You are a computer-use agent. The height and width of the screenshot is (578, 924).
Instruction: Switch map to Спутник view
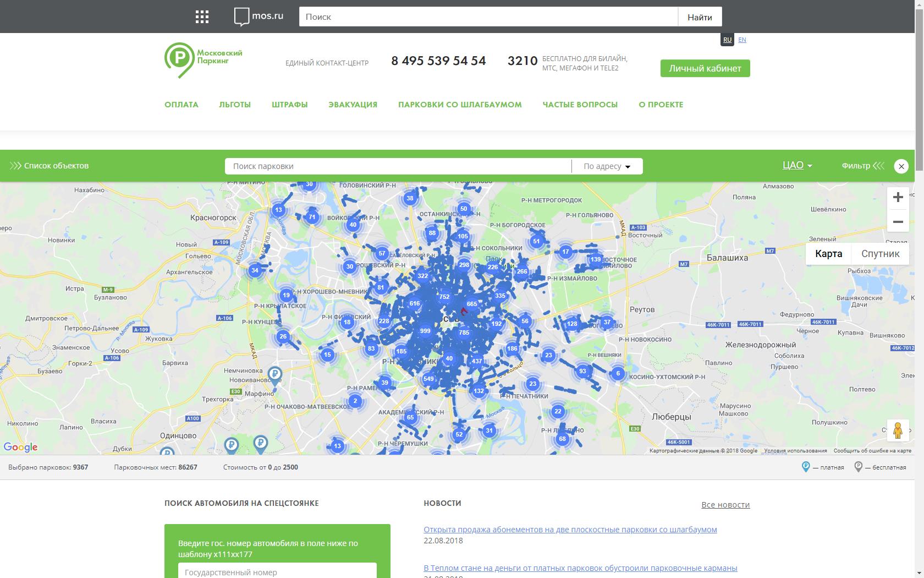(x=880, y=254)
